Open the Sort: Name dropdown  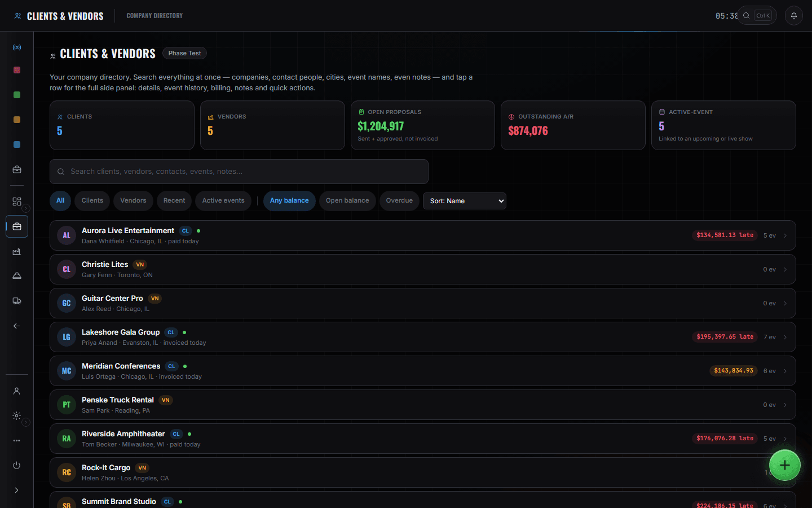pos(465,201)
